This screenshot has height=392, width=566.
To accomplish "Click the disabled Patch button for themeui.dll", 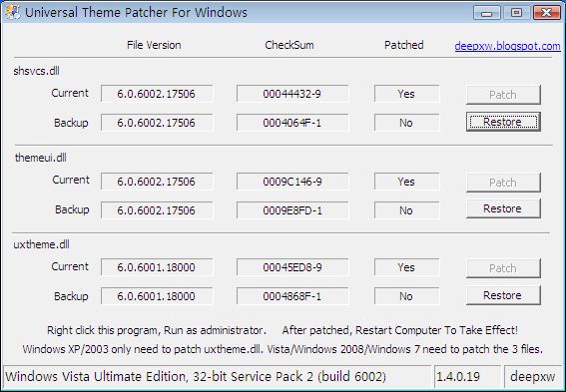I will point(503,183).
